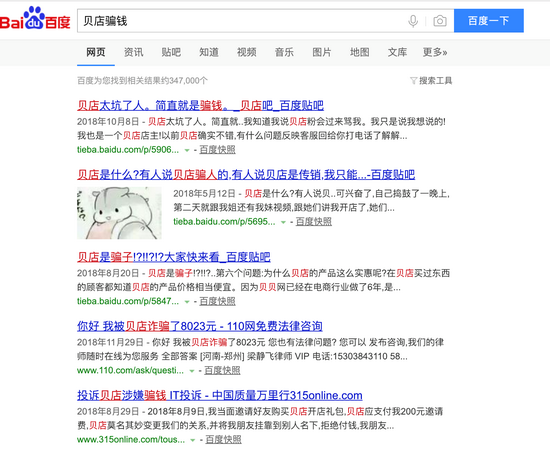
Task: Expand dropdown arrow next to tieba.baidu.com/p/5847
Action: point(187,302)
